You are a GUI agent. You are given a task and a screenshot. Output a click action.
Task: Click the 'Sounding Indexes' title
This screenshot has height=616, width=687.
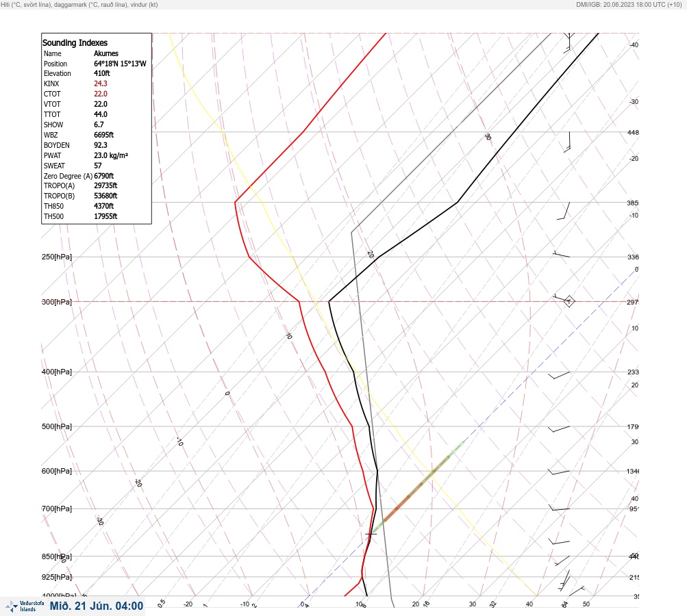tap(75, 43)
